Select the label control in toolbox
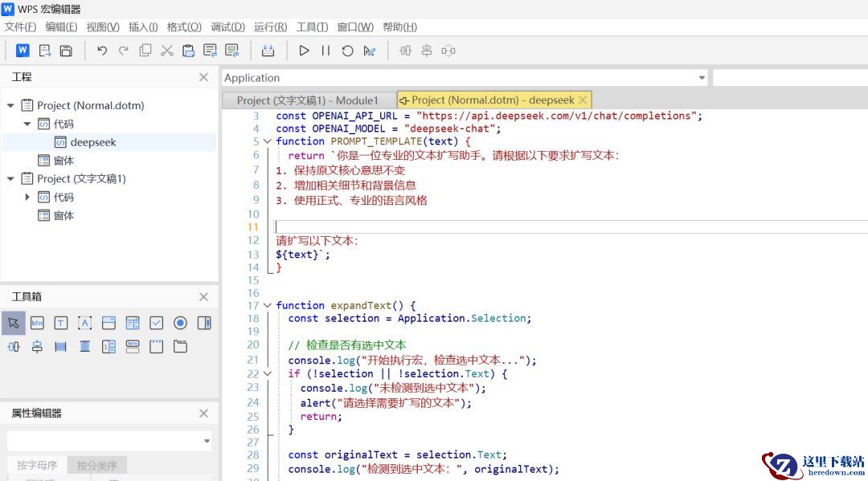 (x=84, y=323)
